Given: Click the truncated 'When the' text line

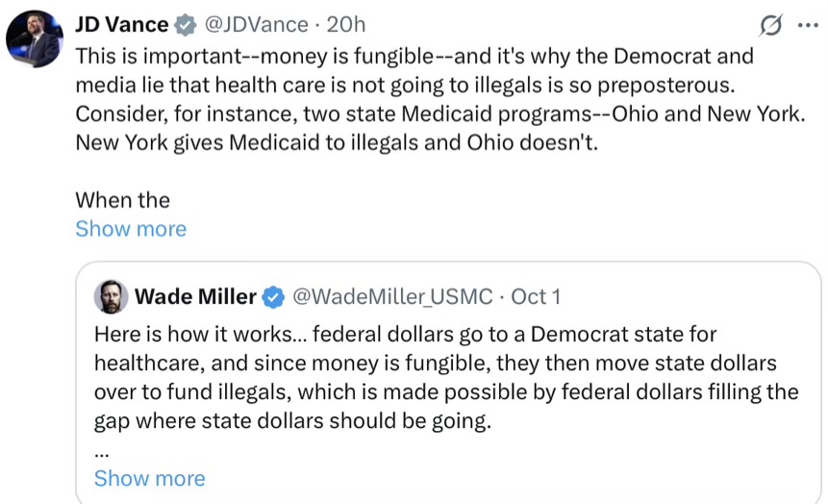Looking at the screenshot, I should (x=122, y=200).
